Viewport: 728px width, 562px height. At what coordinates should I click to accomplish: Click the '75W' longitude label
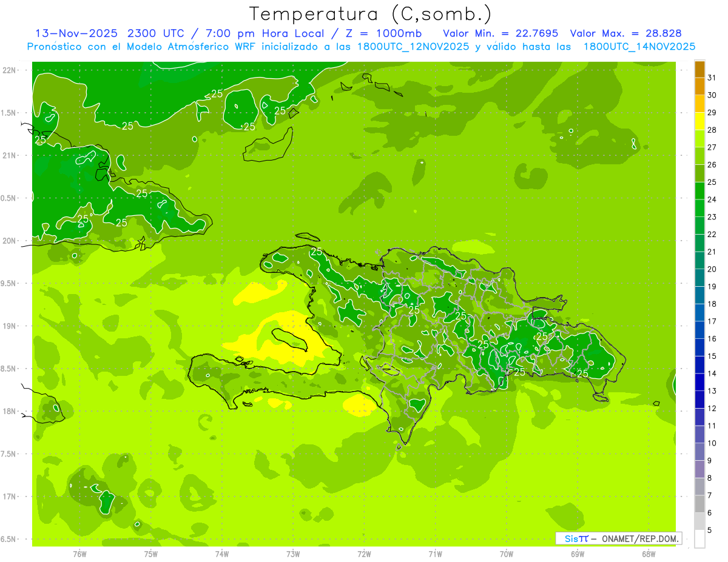[x=151, y=554]
